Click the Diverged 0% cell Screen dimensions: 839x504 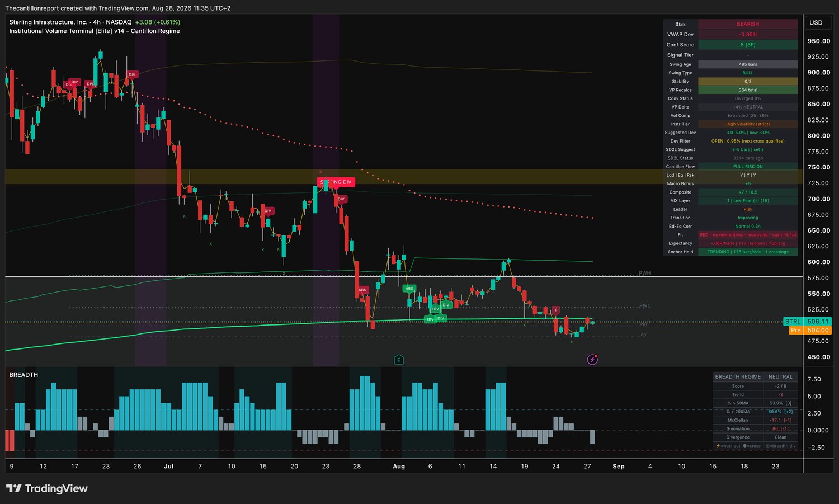pos(748,98)
